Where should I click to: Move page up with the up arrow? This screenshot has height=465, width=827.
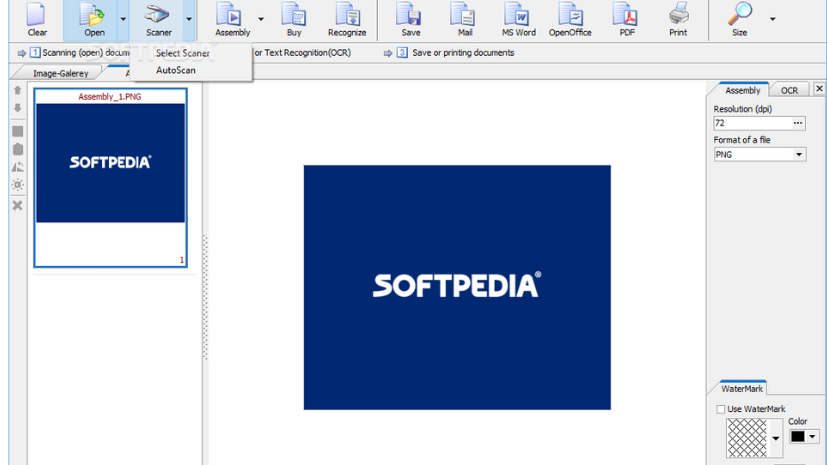(x=17, y=90)
